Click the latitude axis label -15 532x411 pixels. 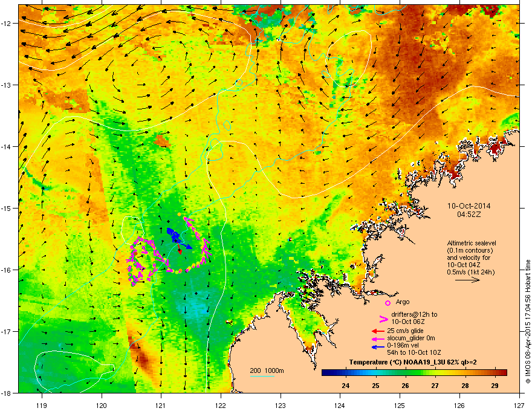[6, 208]
